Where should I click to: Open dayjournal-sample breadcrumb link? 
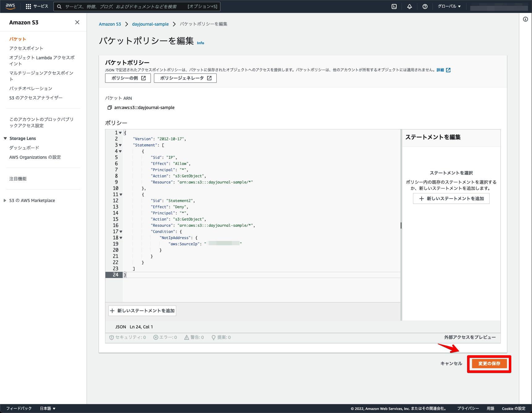(150, 24)
